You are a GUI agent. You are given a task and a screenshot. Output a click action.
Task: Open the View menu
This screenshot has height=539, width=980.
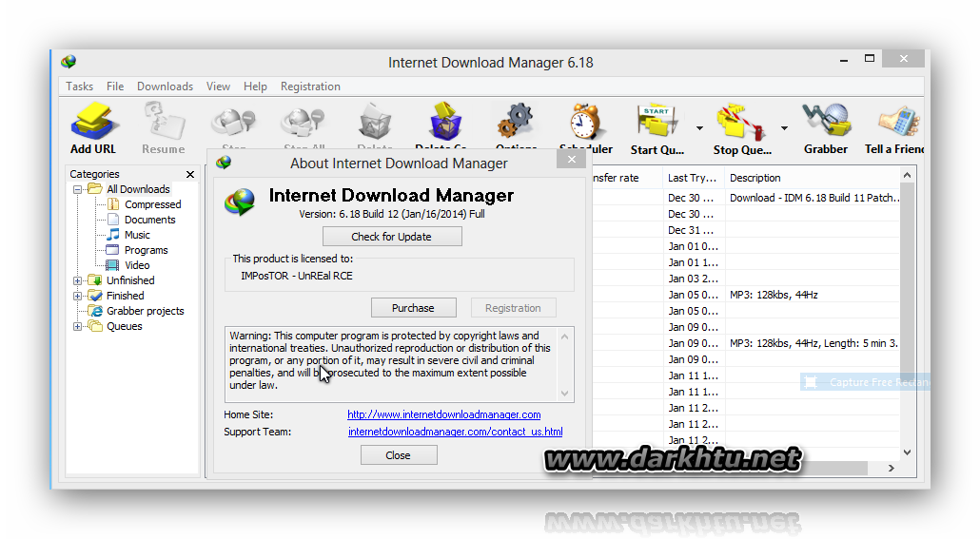(218, 87)
